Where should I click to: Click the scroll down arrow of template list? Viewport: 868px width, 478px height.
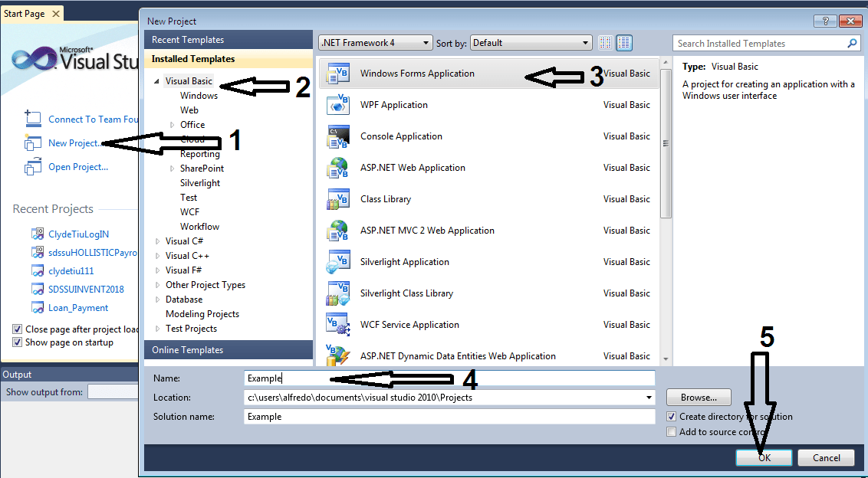[666, 359]
